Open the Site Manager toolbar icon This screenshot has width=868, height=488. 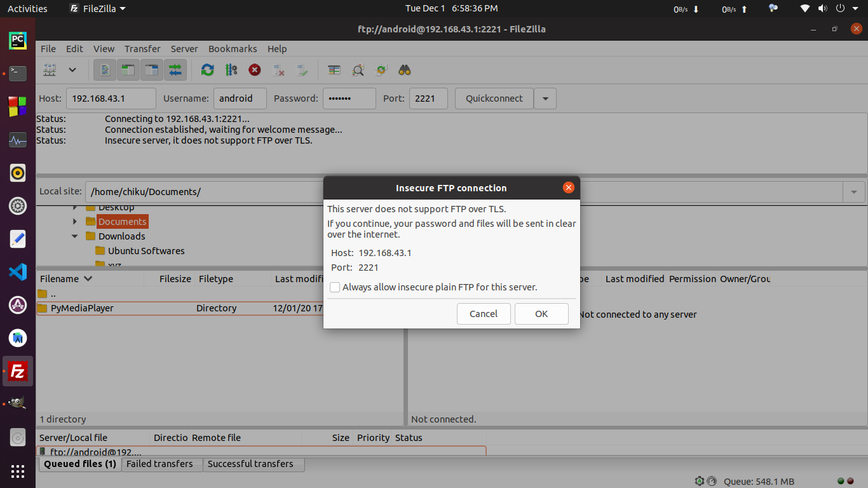[x=50, y=70]
